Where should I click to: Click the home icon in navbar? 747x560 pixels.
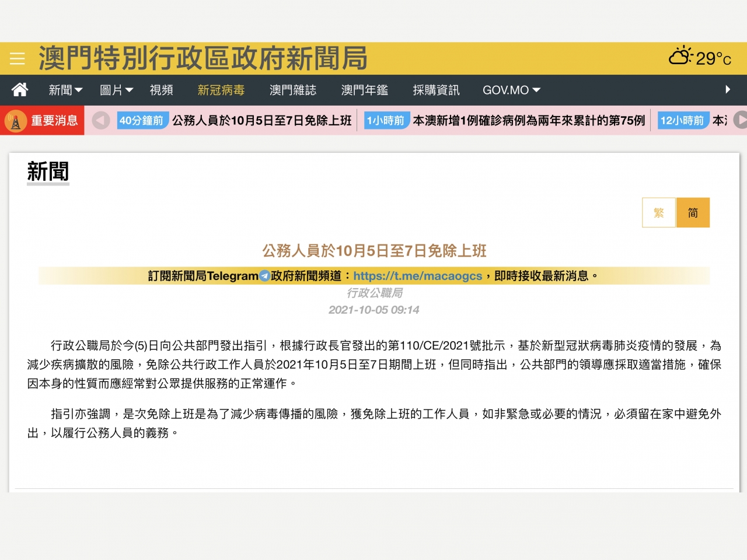(20, 90)
